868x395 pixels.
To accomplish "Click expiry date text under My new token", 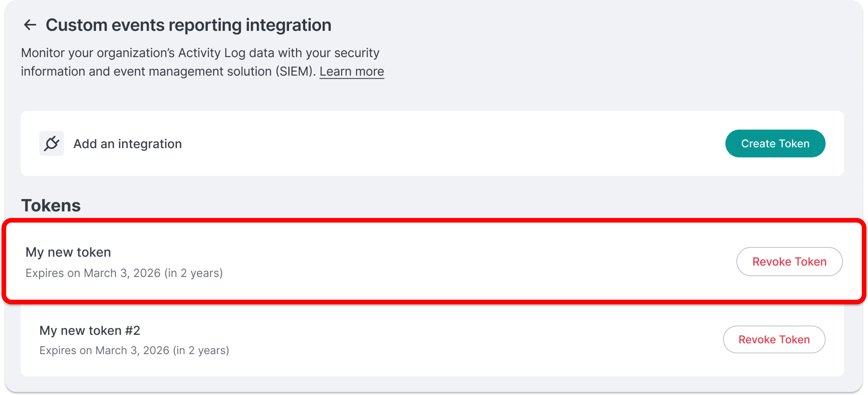I will pyautogui.click(x=124, y=273).
